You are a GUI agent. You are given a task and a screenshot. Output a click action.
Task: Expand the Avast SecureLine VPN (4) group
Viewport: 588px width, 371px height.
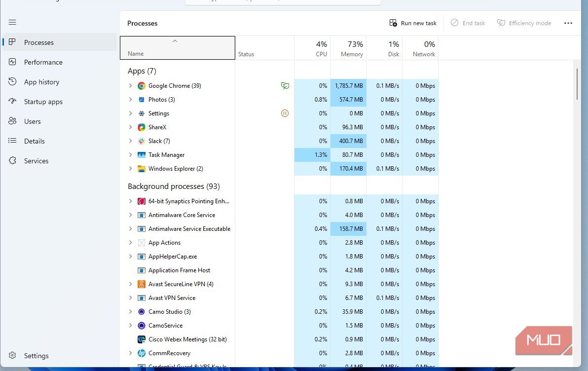[x=131, y=284]
